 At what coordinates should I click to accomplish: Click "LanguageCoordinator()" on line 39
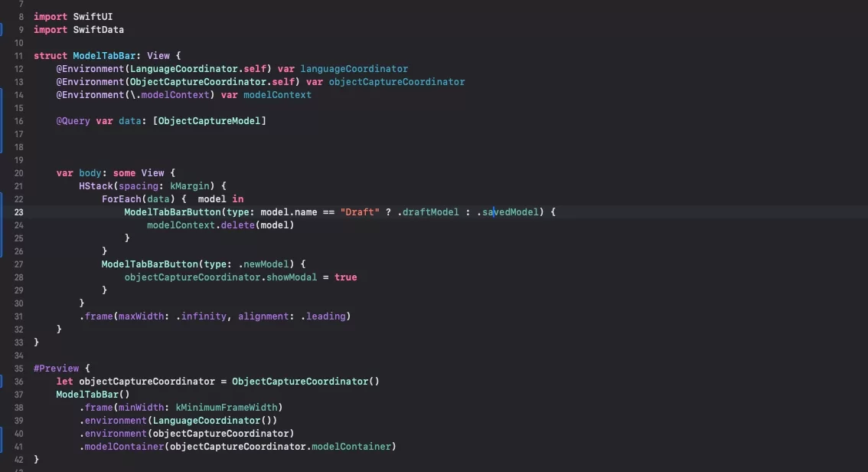212,421
